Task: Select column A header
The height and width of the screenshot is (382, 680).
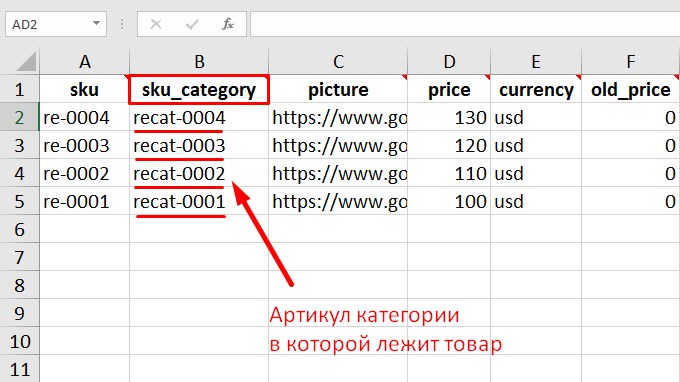Action: [x=85, y=61]
